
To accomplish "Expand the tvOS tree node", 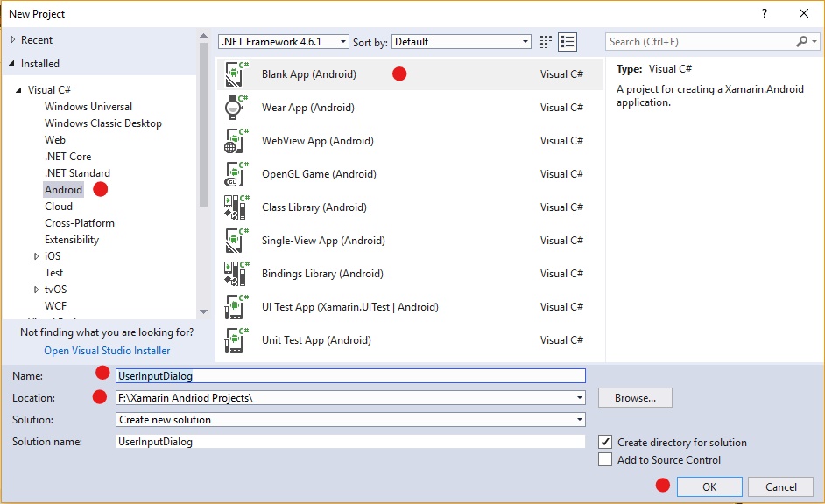I will pos(36,290).
